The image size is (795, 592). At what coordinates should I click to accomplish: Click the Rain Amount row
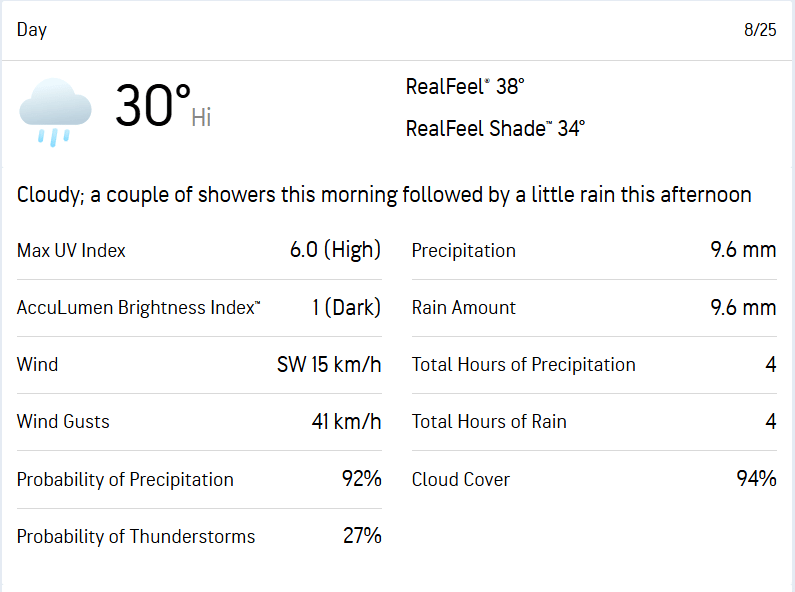coord(594,308)
